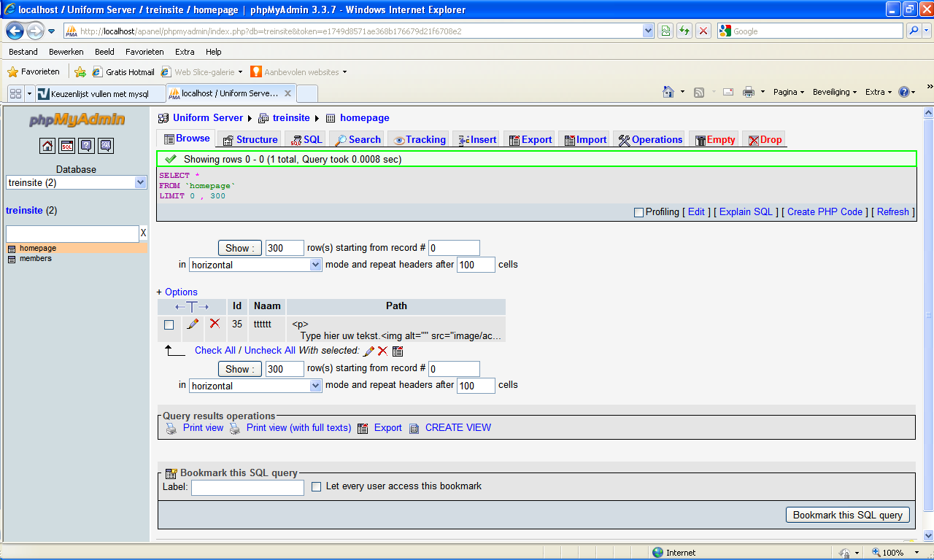The height and width of the screenshot is (560, 934).
Task: Click the IE Refresh page icon
Action: (684, 31)
